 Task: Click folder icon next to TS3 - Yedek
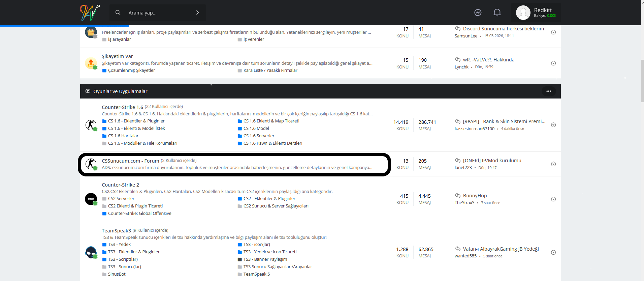[x=104, y=245]
